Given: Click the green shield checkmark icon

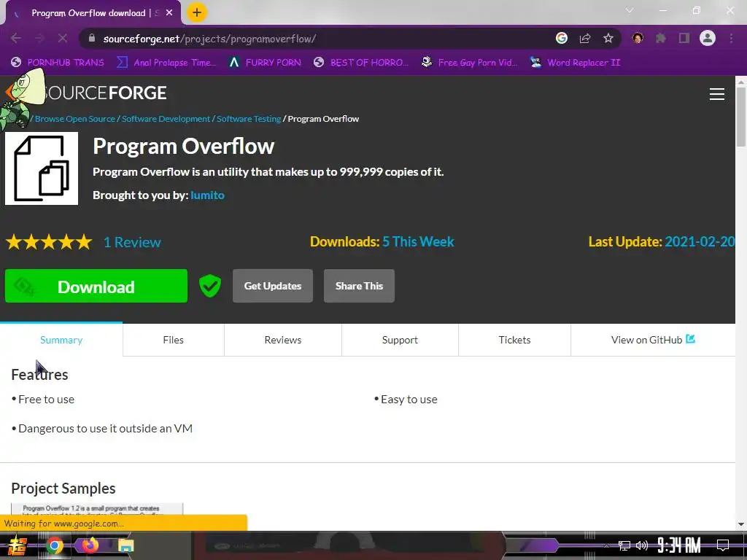Looking at the screenshot, I should [x=209, y=286].
